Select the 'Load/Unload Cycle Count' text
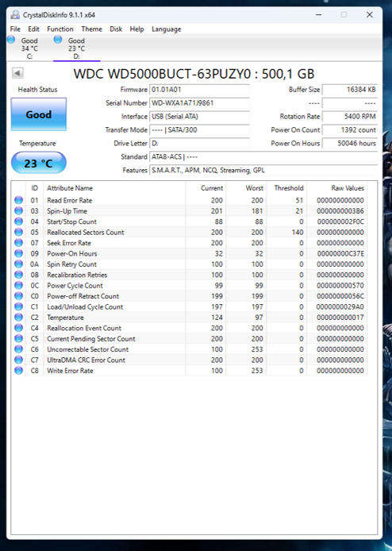Image resolution: width=392 pixels, height=551 pixels. 85,306
